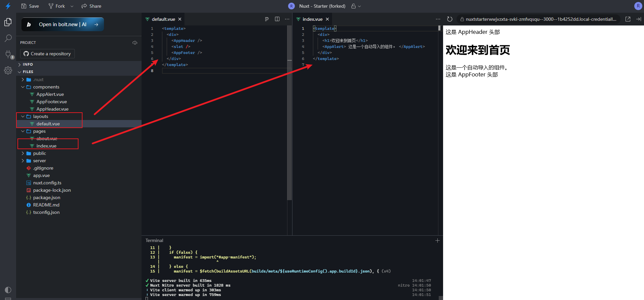
Task: Click Open in bolt.new AI button
Action: pos(63,24)
